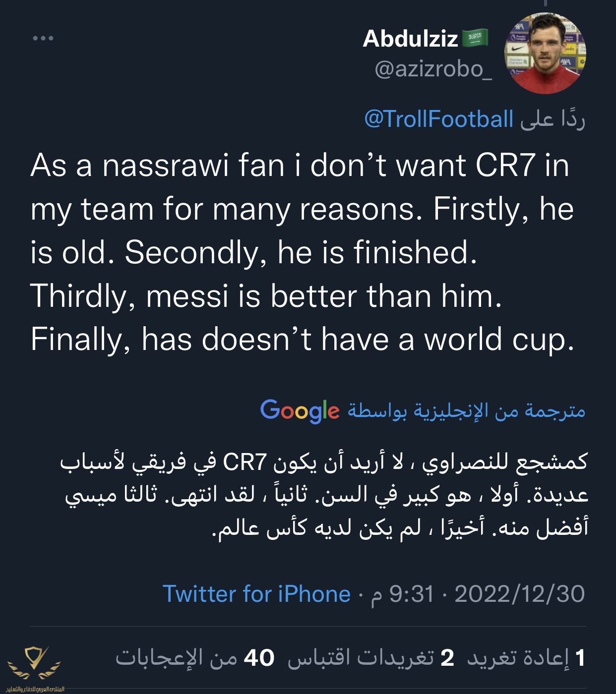This screenshot has width=616, height=694.
Task: Click the 'ردًا على' reply label
Action: pos(553,119)
